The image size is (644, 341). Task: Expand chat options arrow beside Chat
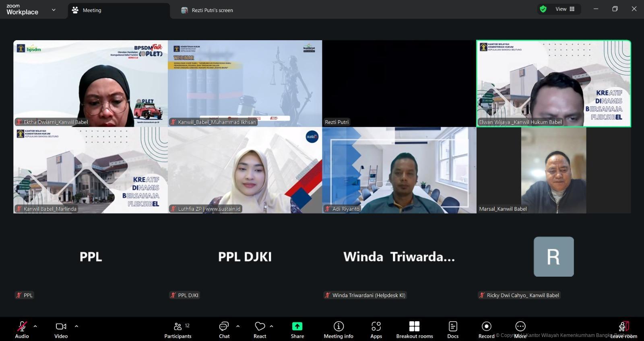(238, 326)
